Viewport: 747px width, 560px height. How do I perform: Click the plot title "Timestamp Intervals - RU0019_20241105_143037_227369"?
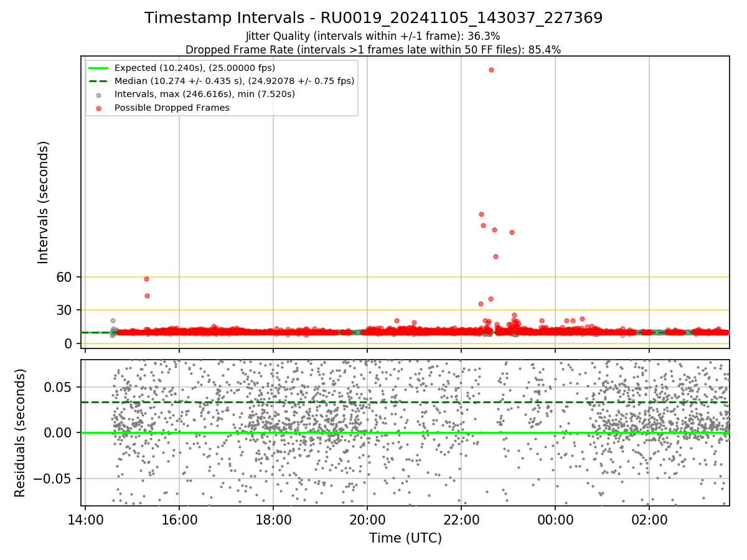pyautogui.click(x=374, y=18)
